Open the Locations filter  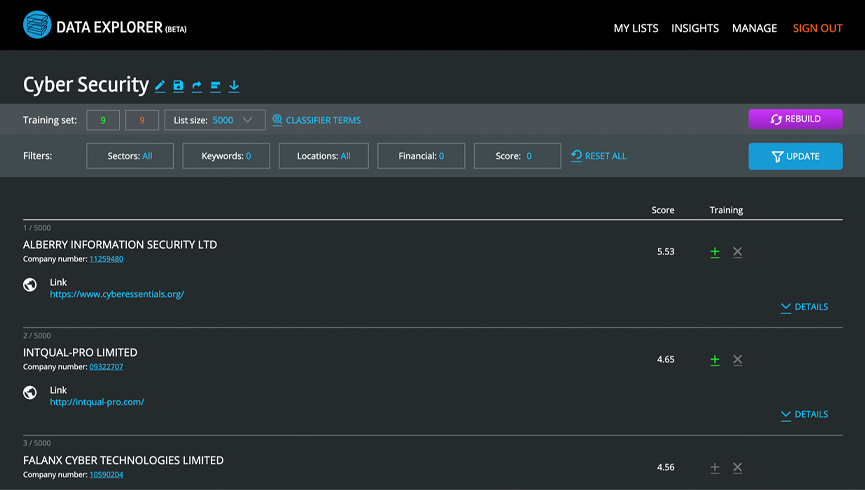point(323,156)
